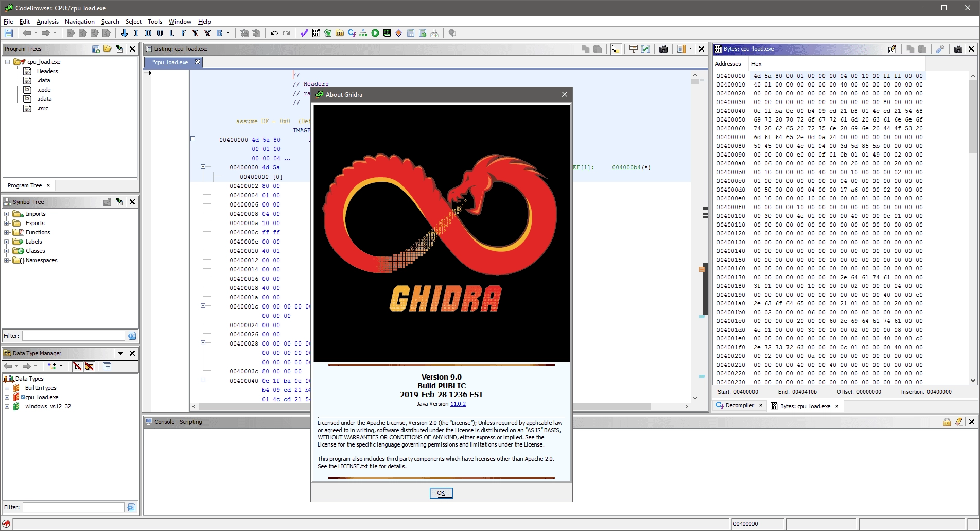Open the Function Graph orange diamond icon
The height and width of the screenshot is (531, 980).
click(x=399, y=33)
